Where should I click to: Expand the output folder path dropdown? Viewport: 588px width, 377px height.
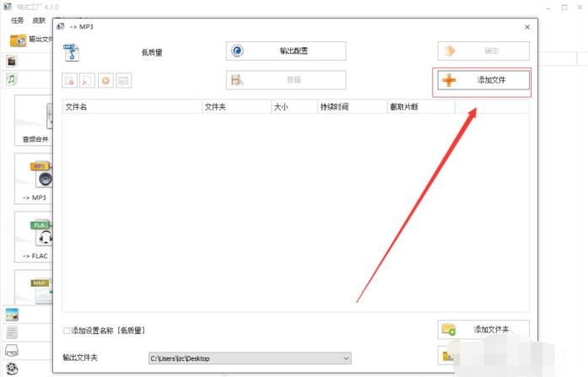coord(346,358)
